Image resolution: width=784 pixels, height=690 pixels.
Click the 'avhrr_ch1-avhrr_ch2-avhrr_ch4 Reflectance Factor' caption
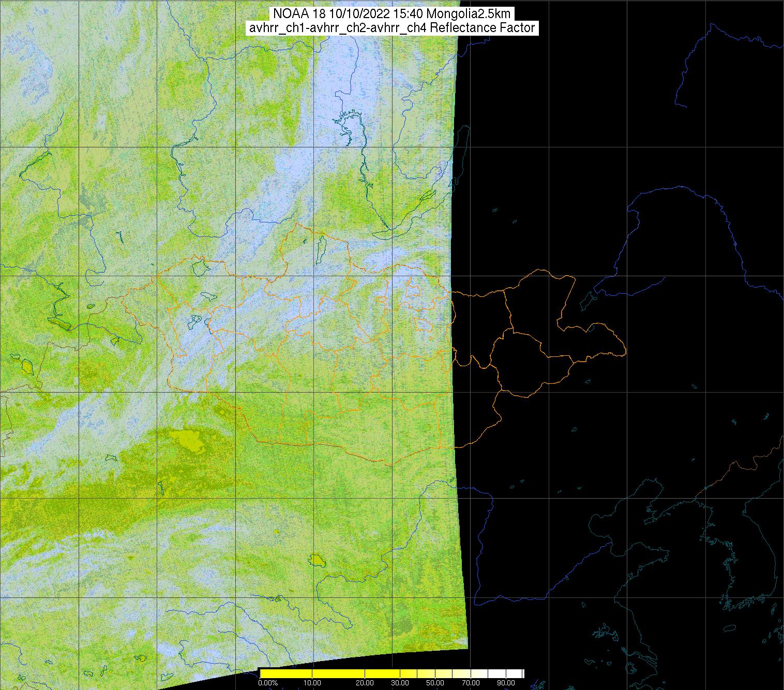click(392, 28)
